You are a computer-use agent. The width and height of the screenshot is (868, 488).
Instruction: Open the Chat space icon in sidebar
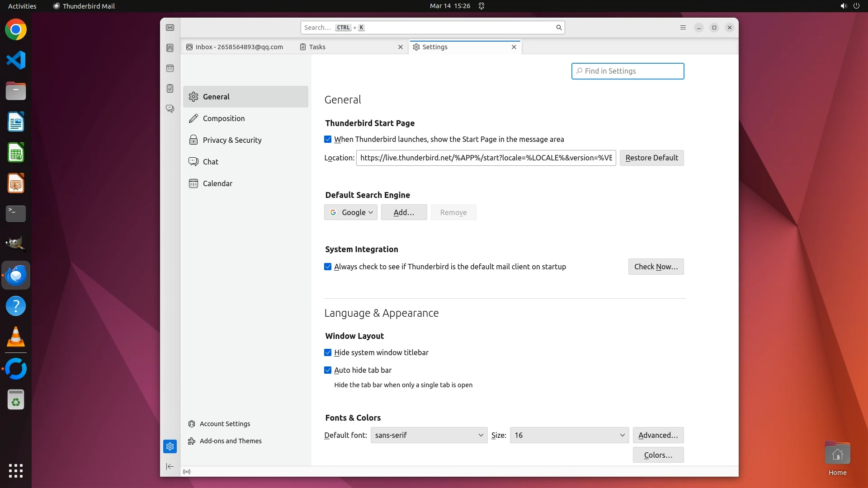pyautogui.click(x=170, y=109)
